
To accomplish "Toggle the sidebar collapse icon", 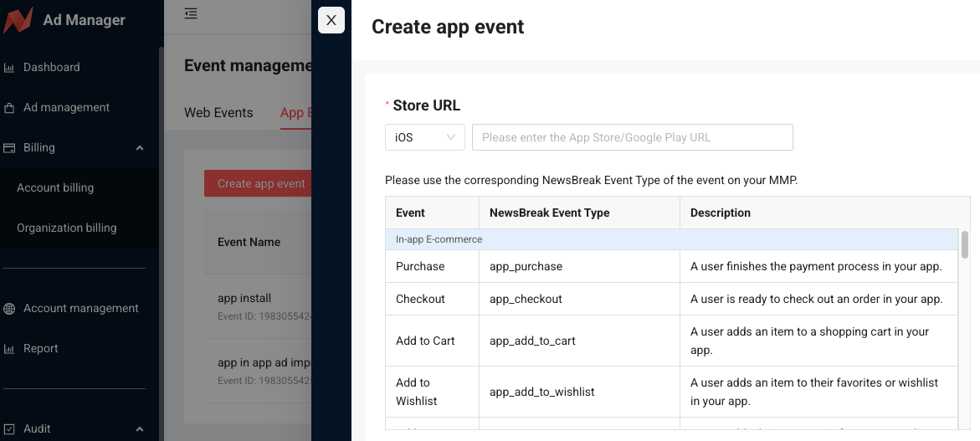I will click(191, 13).
